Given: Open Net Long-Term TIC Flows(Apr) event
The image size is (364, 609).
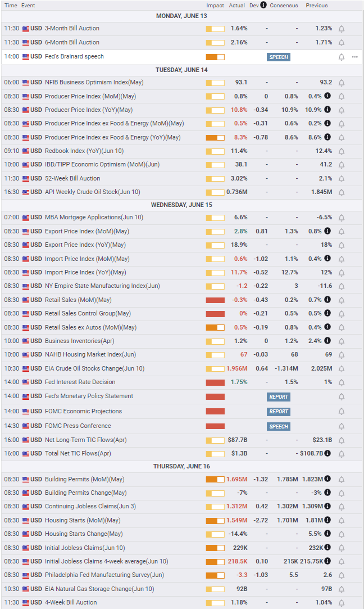Looking at the screenshot, I should click(x=86, y=440).
